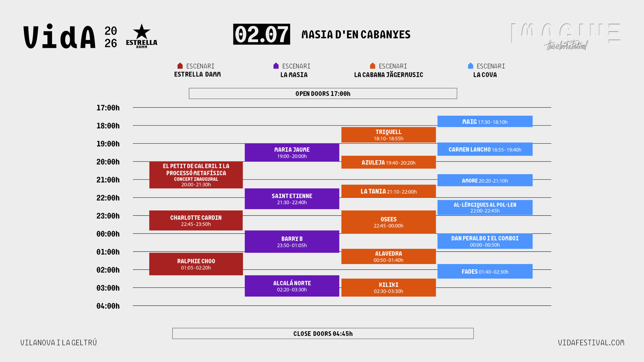
Task: Click the Close Doors 04:45h bar
Action: click(323, 334)
